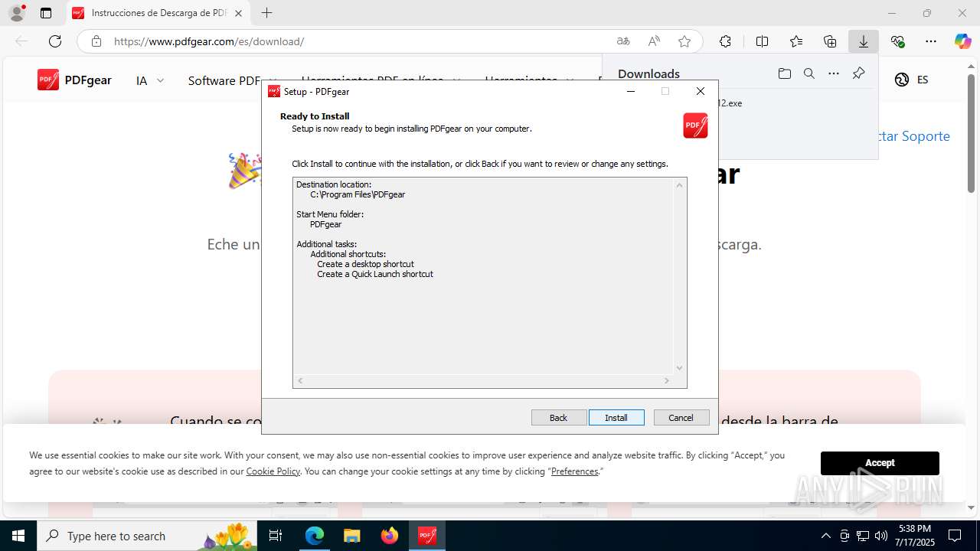980x551 pixels.
Task: Open browser Extensions puzzle icon
Action: coord(725,41)
